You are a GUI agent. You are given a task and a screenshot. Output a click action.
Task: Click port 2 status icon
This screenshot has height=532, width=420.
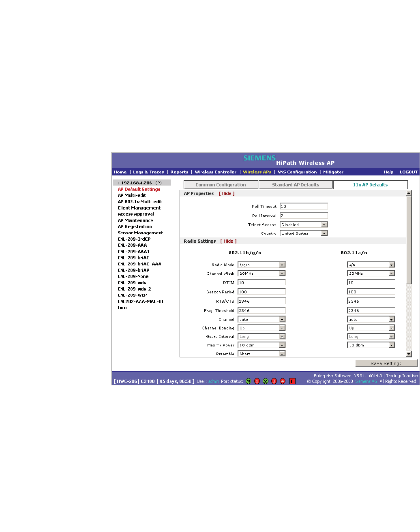(266, 381)
